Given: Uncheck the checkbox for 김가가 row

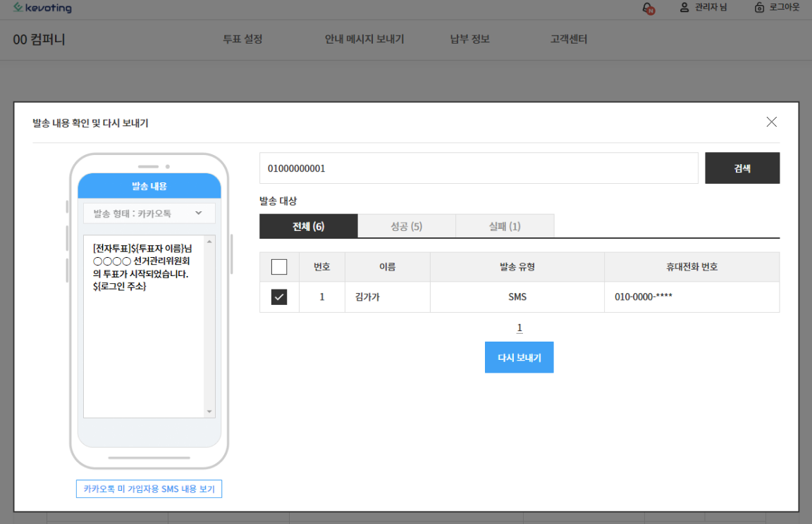Looking at the screenshot, I should coord(279,297).
